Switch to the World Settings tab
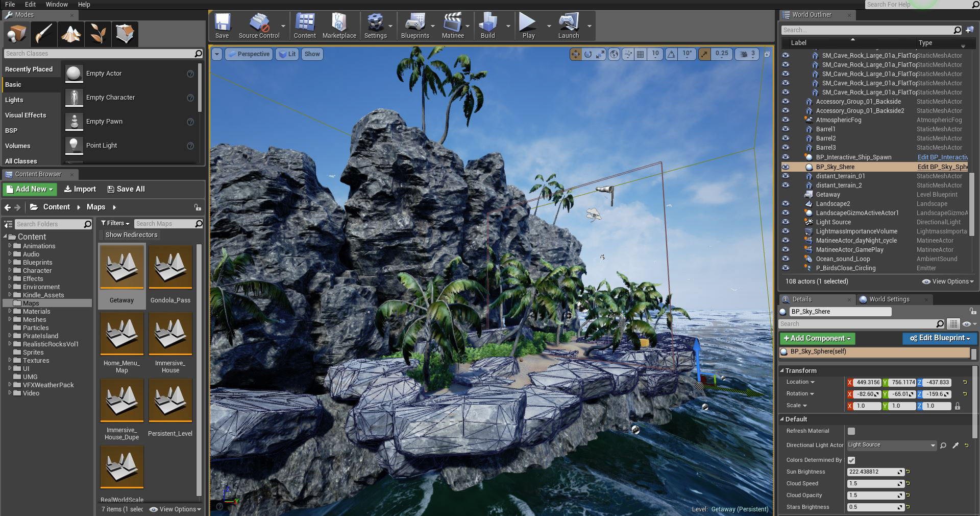980x516 pixels. pos(889,299)
